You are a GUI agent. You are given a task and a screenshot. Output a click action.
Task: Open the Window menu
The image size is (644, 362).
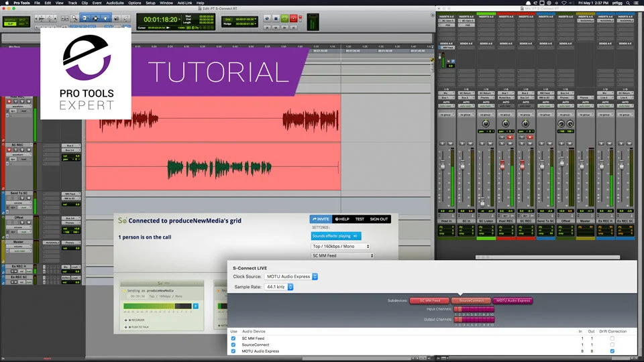(166, 3)
